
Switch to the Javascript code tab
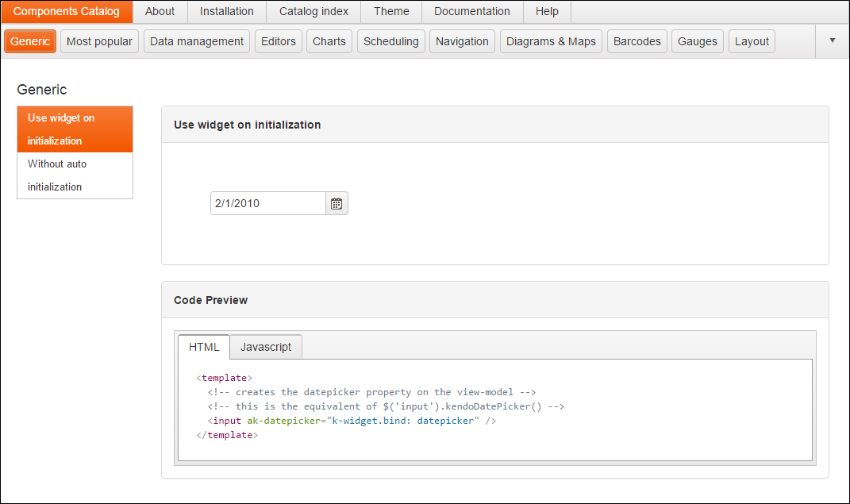tap(266, 347)
